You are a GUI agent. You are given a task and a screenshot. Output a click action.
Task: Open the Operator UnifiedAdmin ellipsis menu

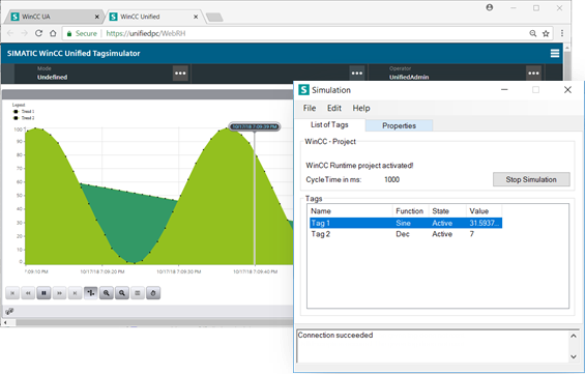click(x=534, y=73)
